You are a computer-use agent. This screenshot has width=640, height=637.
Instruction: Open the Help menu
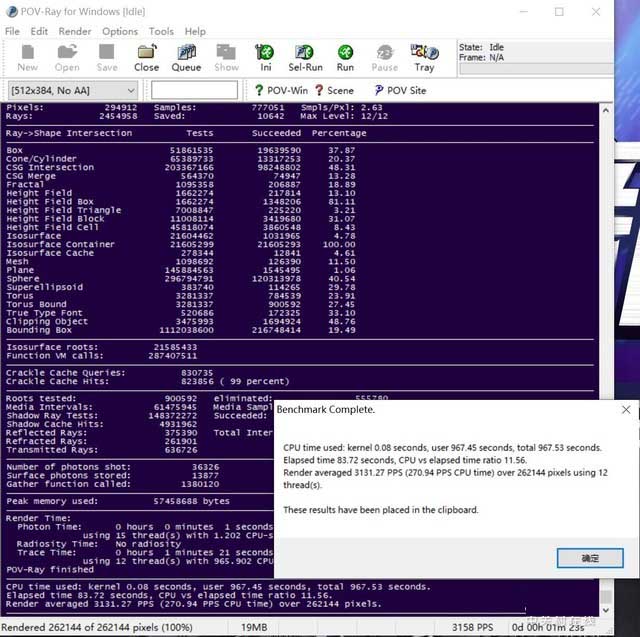coord(195,31)
